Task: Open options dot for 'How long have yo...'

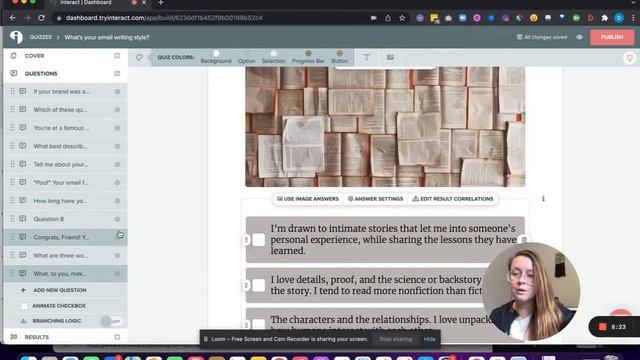Action: pos(117,201)
